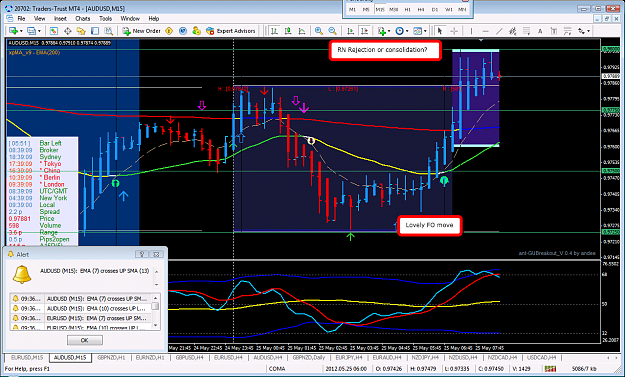Image resolution: width=625 pixels, height=377 pixels.
Task: Select the cursor arrow tool
Action: tap(440, 31)
